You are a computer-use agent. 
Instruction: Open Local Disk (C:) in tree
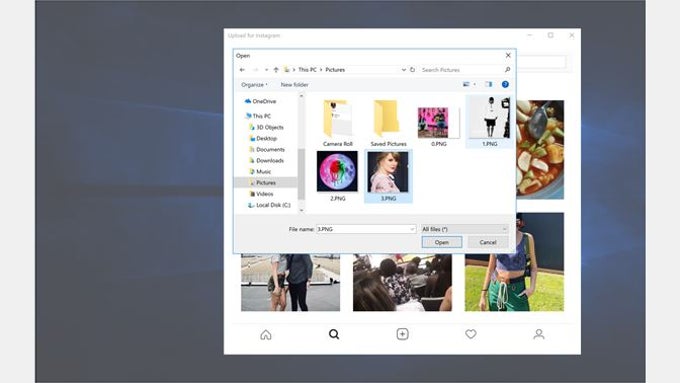[x=269, y=205]
